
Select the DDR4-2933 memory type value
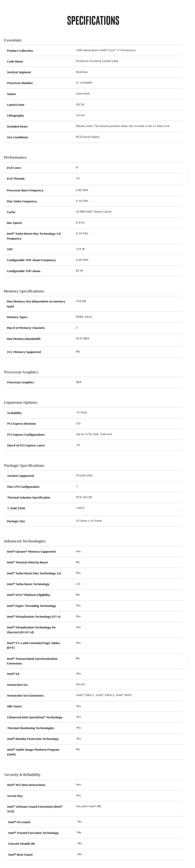coord(84,317)
